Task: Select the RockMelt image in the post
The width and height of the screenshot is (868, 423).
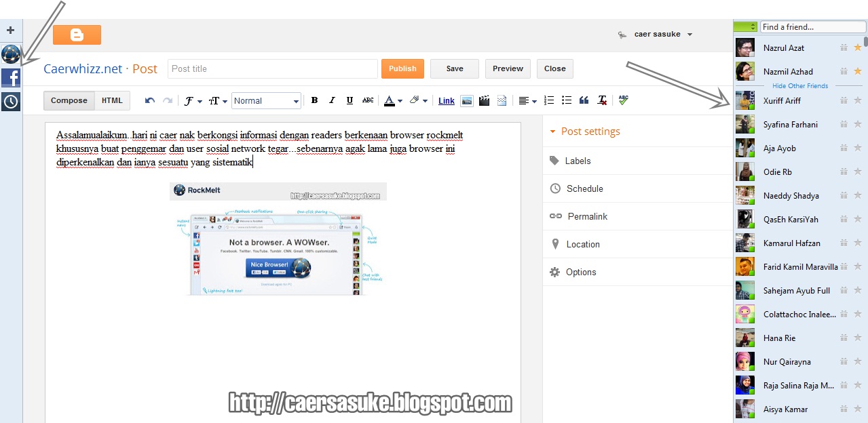Action: point(278,239)
